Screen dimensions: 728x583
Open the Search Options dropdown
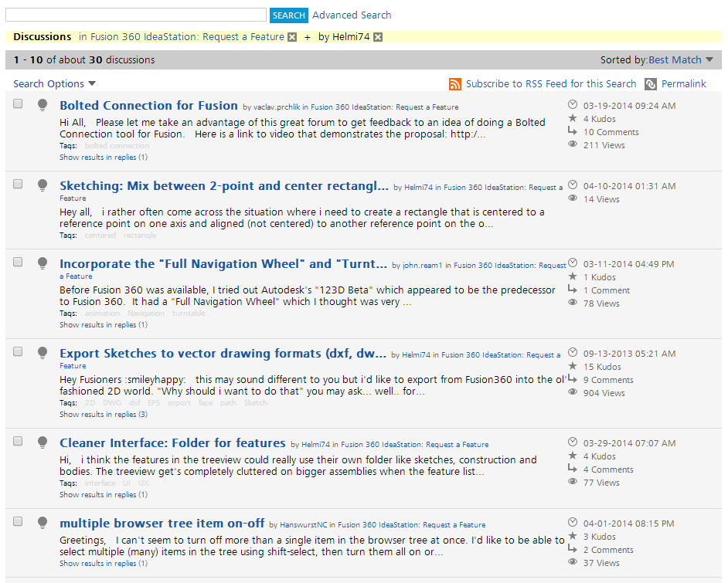point(54,84)
